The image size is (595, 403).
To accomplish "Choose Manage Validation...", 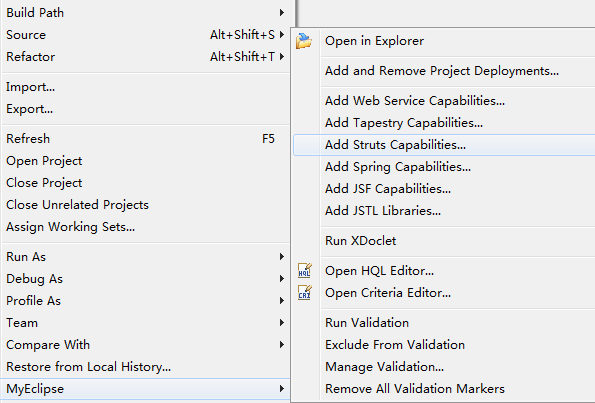I will [x=444, y=367].
